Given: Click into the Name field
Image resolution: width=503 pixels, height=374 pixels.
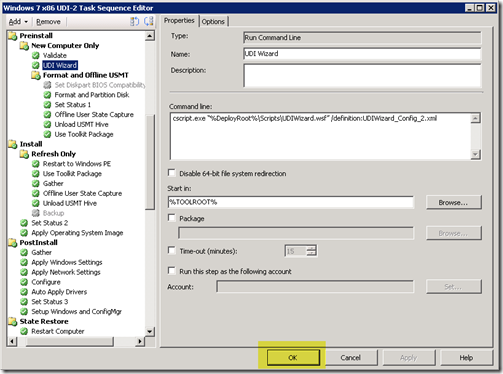Looking at the screenshot, I should tap(362, 54).
